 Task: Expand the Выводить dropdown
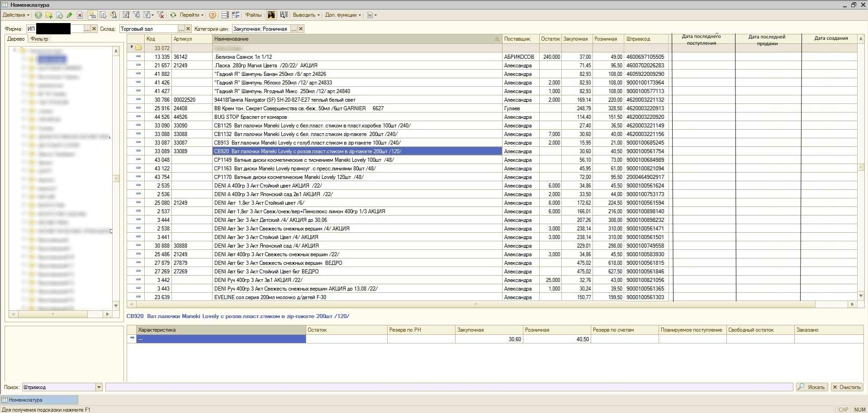[306, 15]
